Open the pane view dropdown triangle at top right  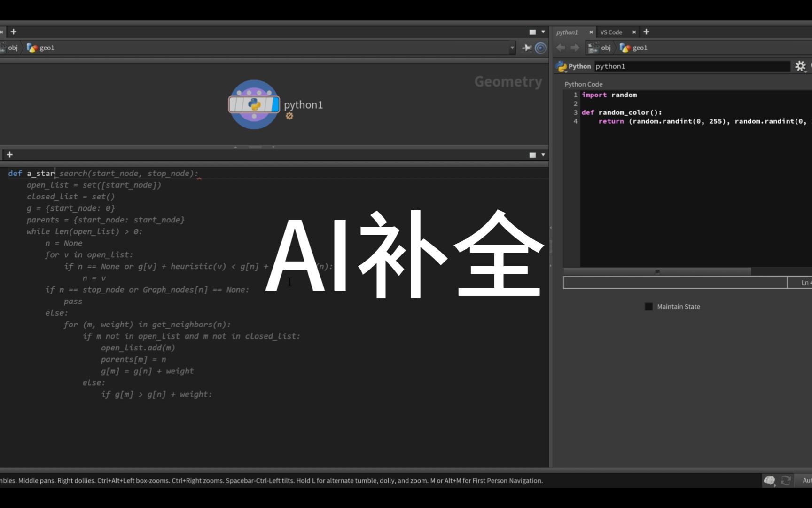(x=542, y=32)
